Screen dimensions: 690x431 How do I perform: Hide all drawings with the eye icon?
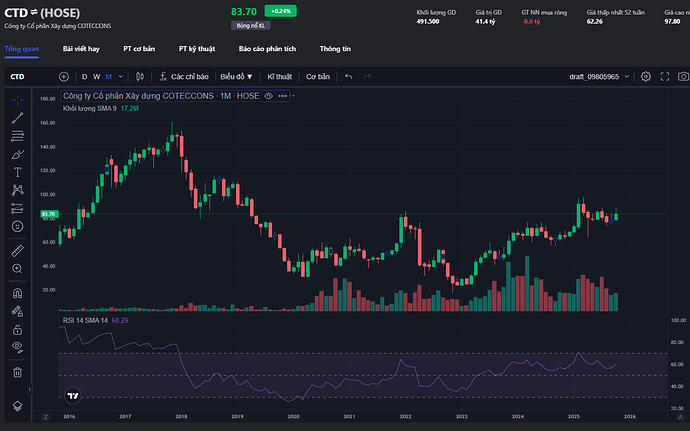[x=18, y=346]
